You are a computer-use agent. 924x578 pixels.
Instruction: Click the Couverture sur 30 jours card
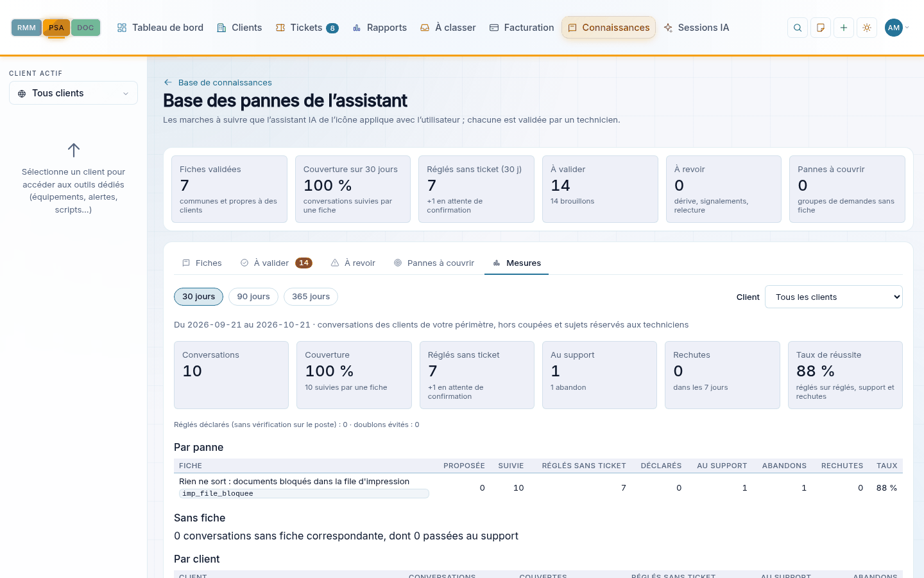(353, 189)
